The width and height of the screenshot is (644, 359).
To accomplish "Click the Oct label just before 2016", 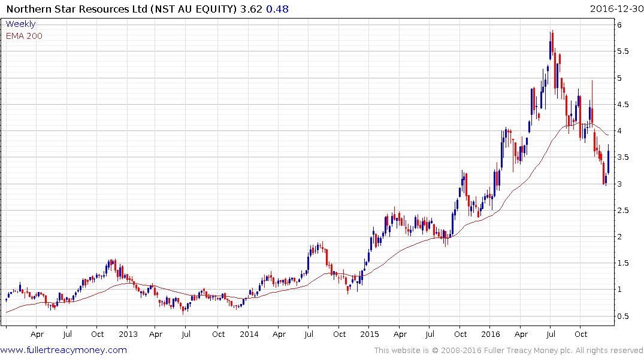I will 461,334.
